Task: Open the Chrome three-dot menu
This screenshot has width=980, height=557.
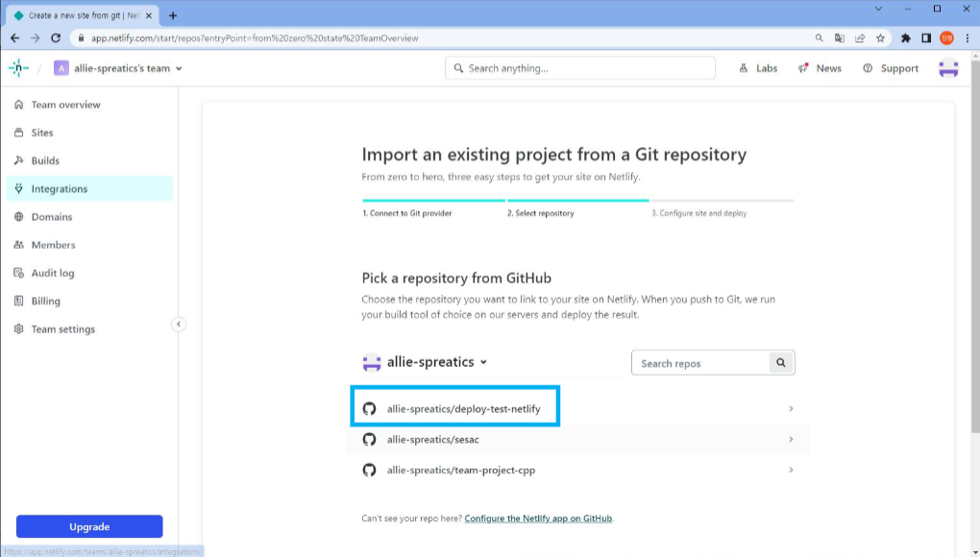Action: pos(968,38)
